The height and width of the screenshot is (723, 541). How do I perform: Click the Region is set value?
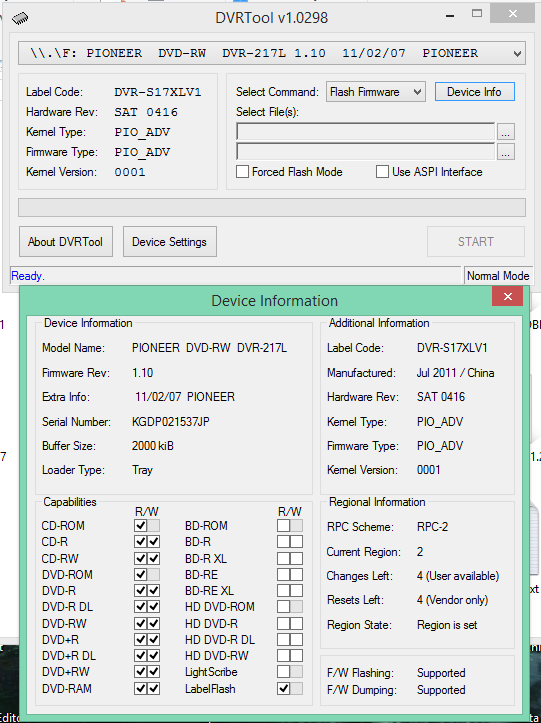[x=447, y=625]
